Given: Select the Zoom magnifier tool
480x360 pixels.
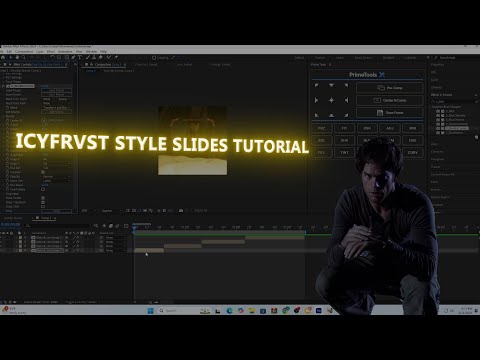Looking at the screenshot, I should (x=24, y=57).
